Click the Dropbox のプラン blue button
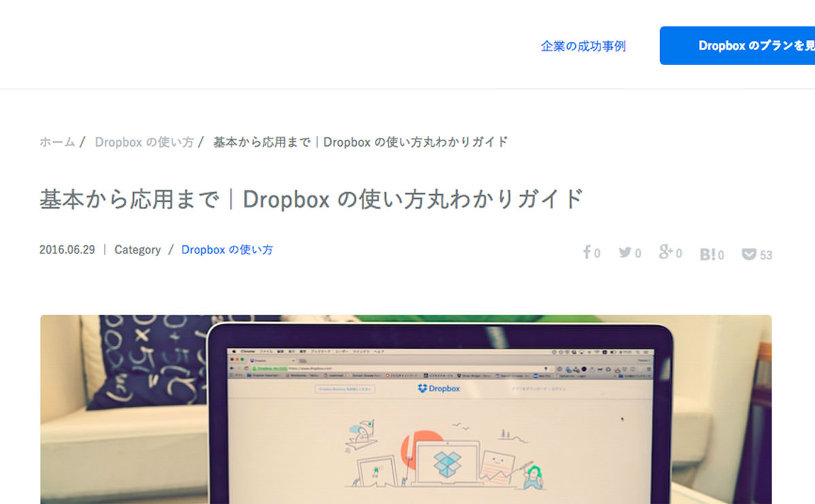The width and height of the screenshot is (815, 504). click(x=738, y=46)
